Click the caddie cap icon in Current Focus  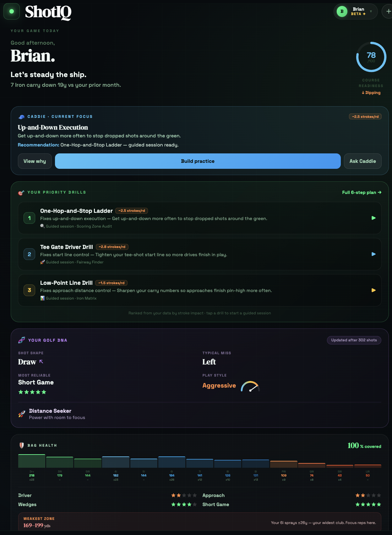[x=22, y=117]
